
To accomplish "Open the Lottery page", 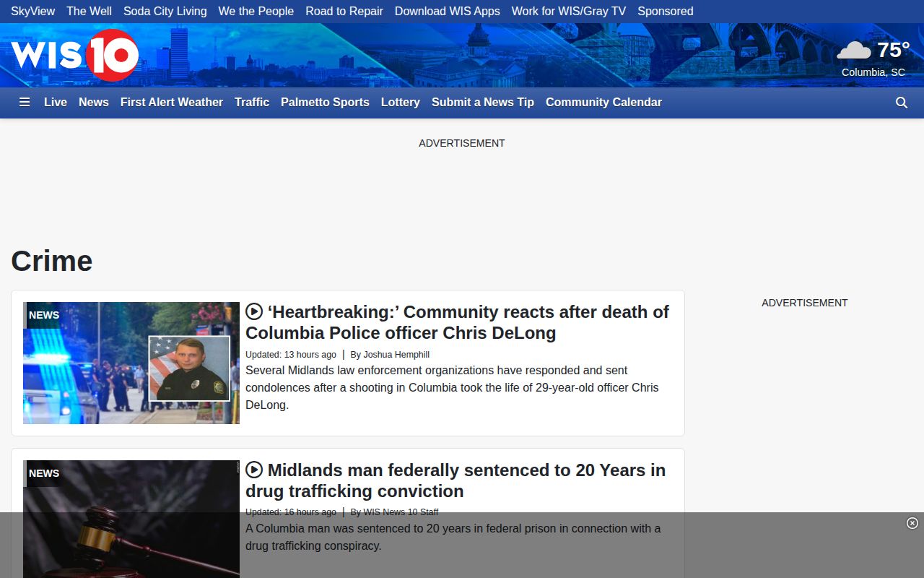I will [401, 103].
